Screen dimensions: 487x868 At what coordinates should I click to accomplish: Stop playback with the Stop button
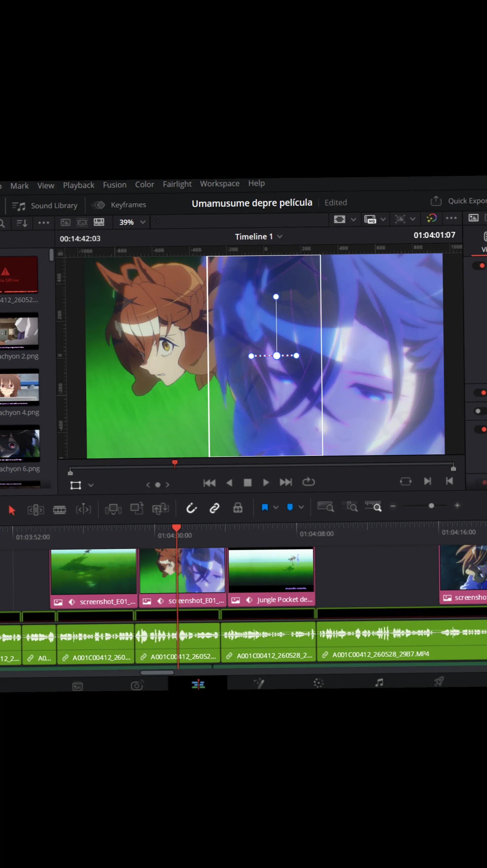248,483
